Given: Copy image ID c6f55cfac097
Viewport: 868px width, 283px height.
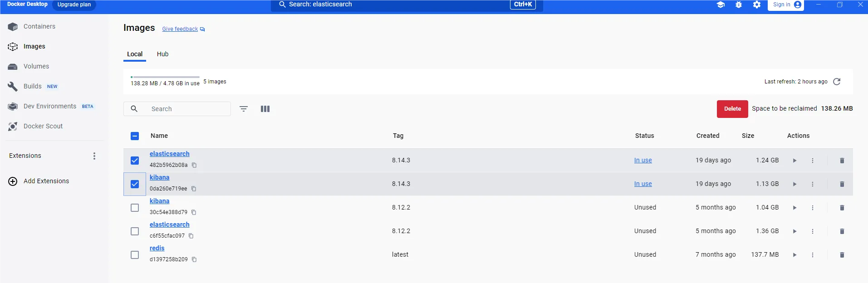Looking at the screenshot, I should tap(191, 236).
